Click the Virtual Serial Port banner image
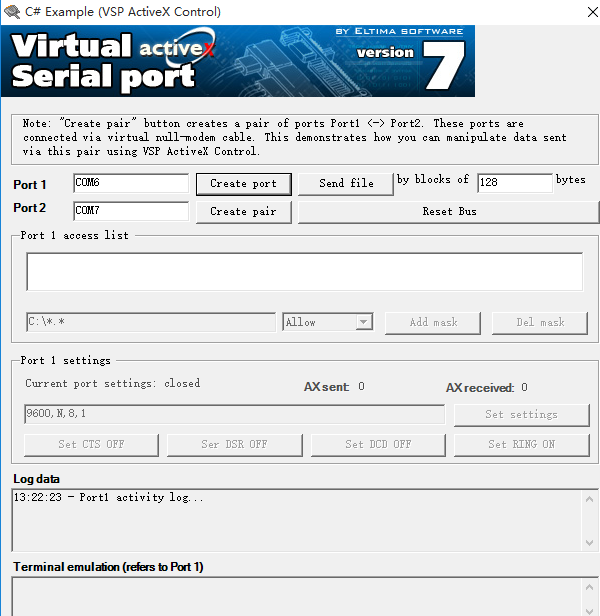The height and width of the screenshot is (616, 600). click(238, 61)
